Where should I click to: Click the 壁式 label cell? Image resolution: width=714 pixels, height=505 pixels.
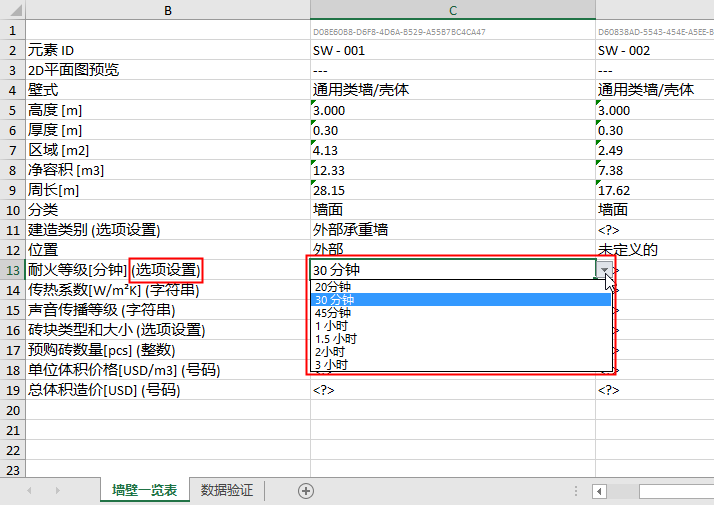[168, 90]
